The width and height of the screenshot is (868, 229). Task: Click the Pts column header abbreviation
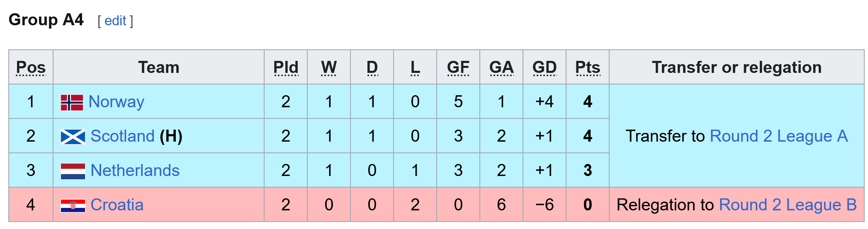[x=588, y=67]
